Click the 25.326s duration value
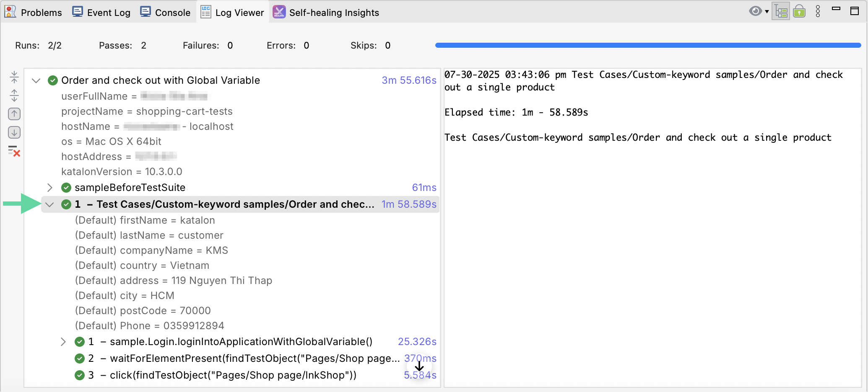Screen dimensions: 868x392 click(x=417, y=342)
